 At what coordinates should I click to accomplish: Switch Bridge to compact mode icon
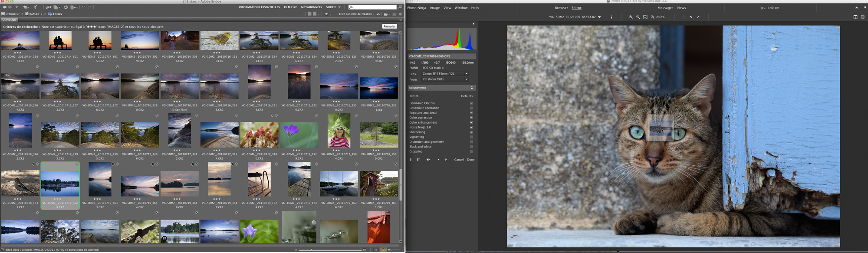[x=400, y=7]
